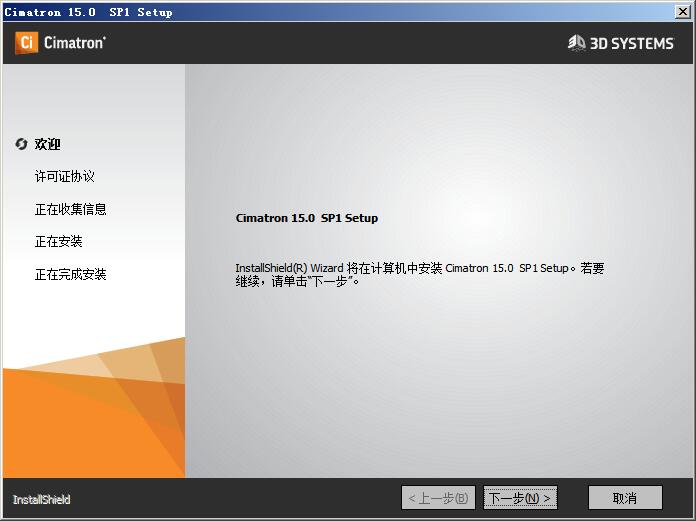Select the 正在安装 step label

point(59,241)
